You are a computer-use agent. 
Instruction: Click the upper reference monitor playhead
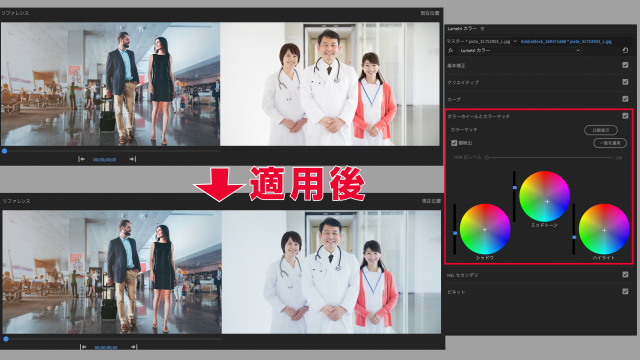pos(4,151)
